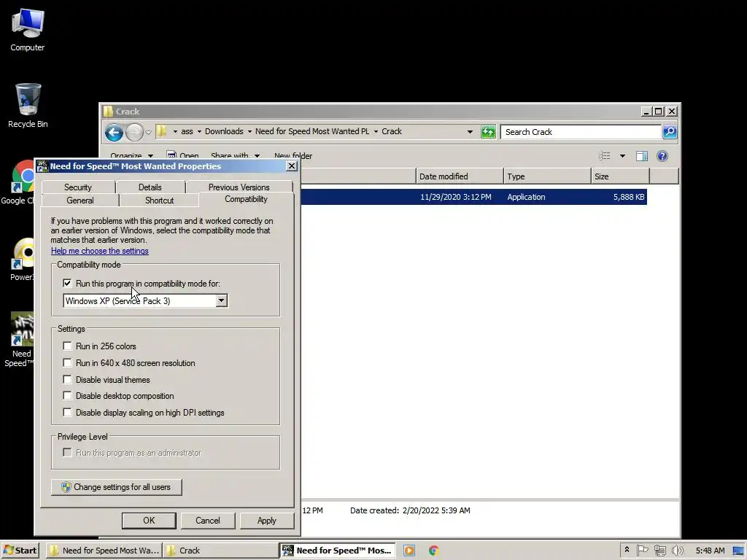Select the PowerISO desktop shortcut
747x560 pixels.
pyautogui.click(x=21, y=259)
